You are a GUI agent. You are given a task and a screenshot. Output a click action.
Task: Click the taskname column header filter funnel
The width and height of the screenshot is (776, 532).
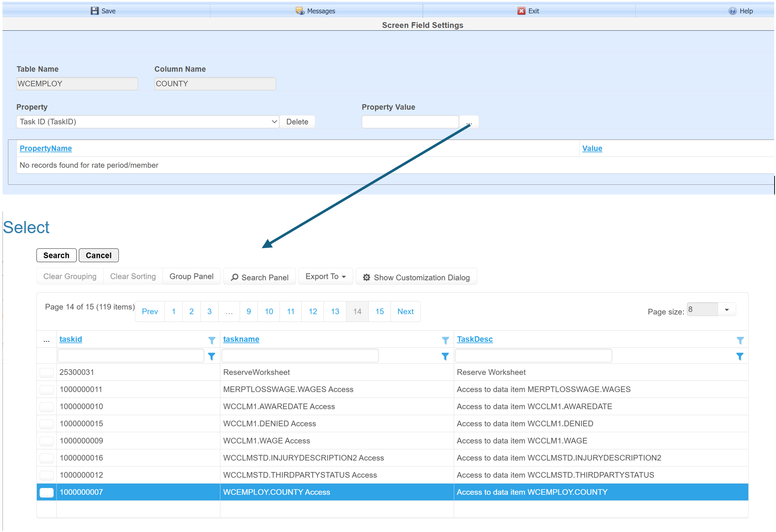(445, 340)
